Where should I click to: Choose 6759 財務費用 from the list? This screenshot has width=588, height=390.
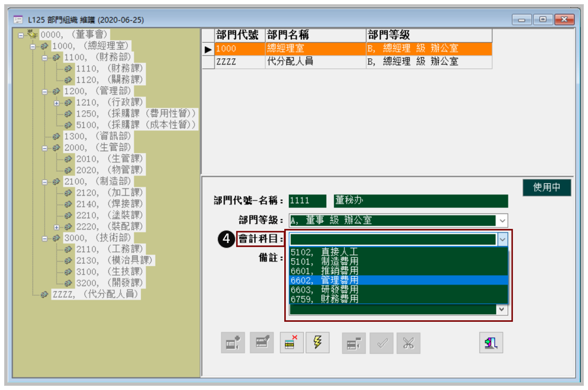pyautogui.click(x=399, y=299)
